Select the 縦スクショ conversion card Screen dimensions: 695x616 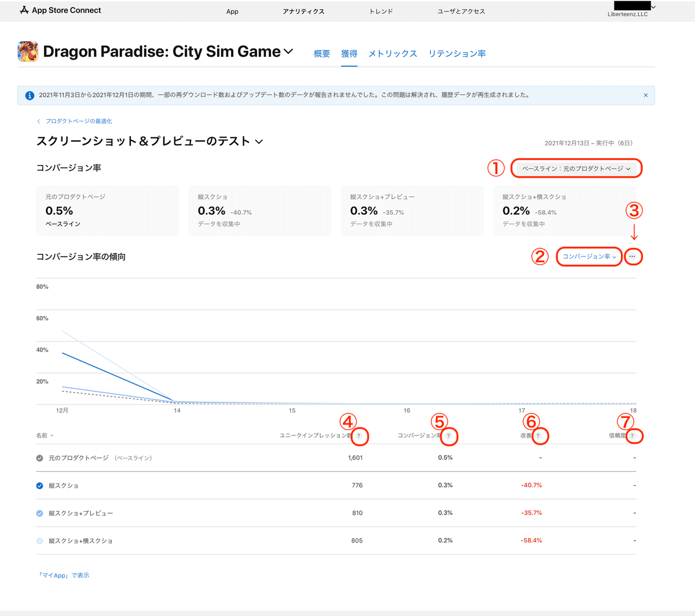tap(260, 211)
